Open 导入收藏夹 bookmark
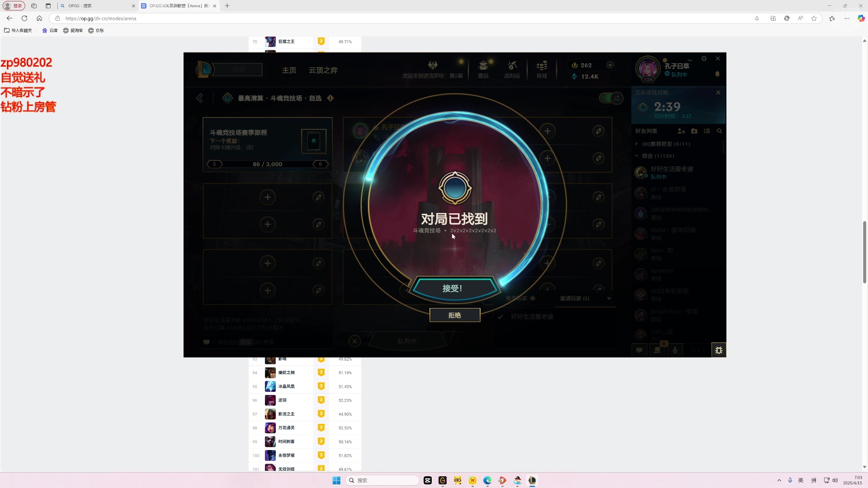 pyautogui.click(x=18, y=31)
